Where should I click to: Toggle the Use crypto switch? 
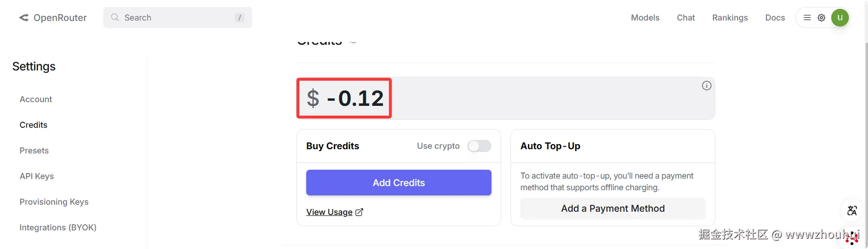pyautogui.click(x=479, y=146)
